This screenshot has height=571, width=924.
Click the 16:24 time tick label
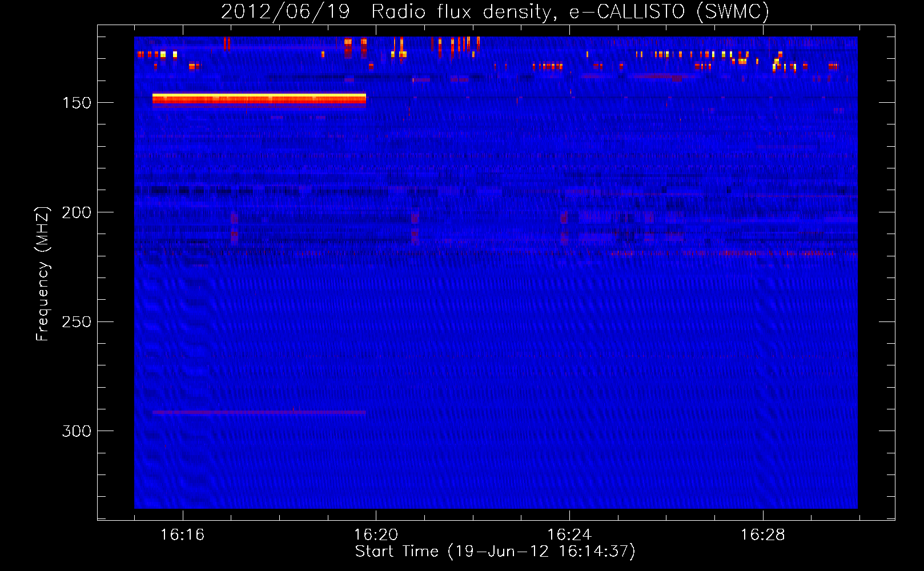pos(569,535)
